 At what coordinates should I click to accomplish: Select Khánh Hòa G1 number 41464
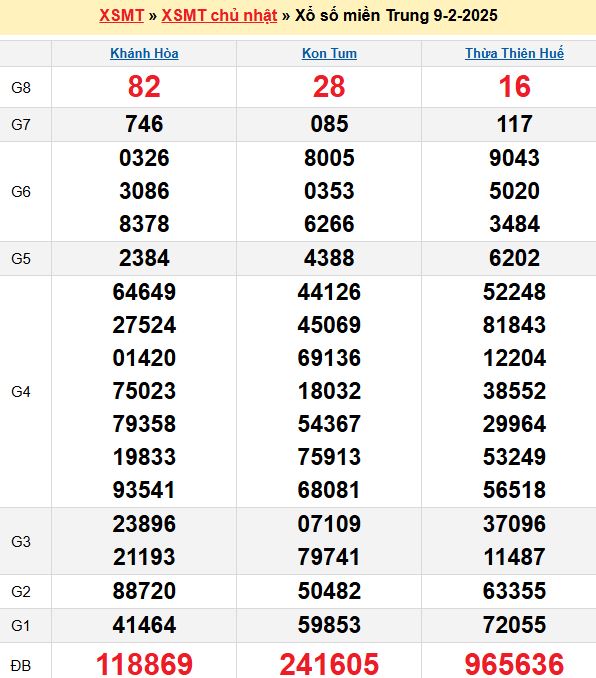coord(144,625)
